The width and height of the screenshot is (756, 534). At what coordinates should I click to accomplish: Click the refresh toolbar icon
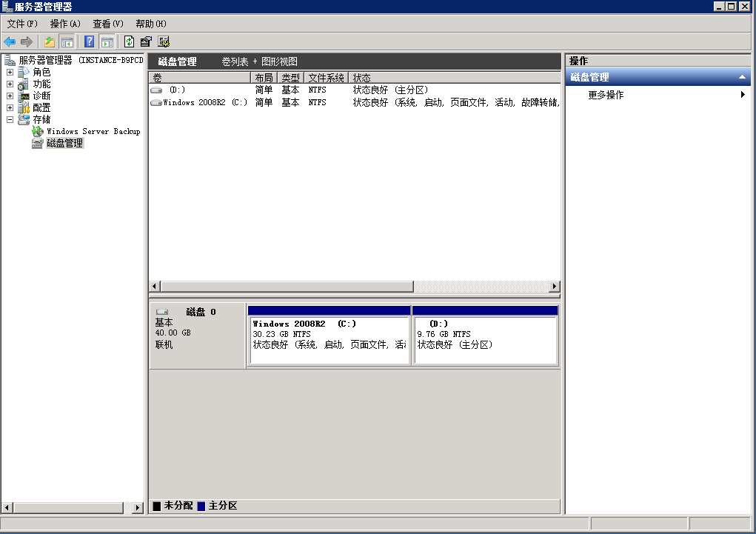(130, 41)
